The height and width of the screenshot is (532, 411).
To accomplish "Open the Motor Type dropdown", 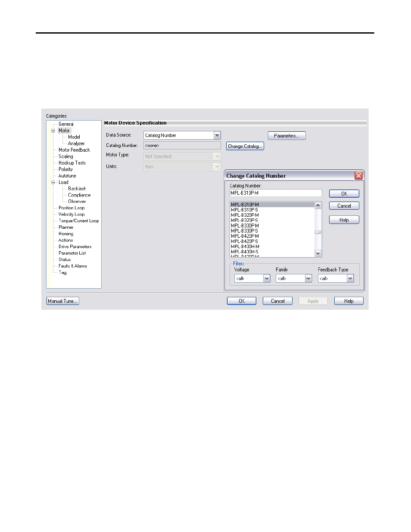I will [x=217, y=156].
